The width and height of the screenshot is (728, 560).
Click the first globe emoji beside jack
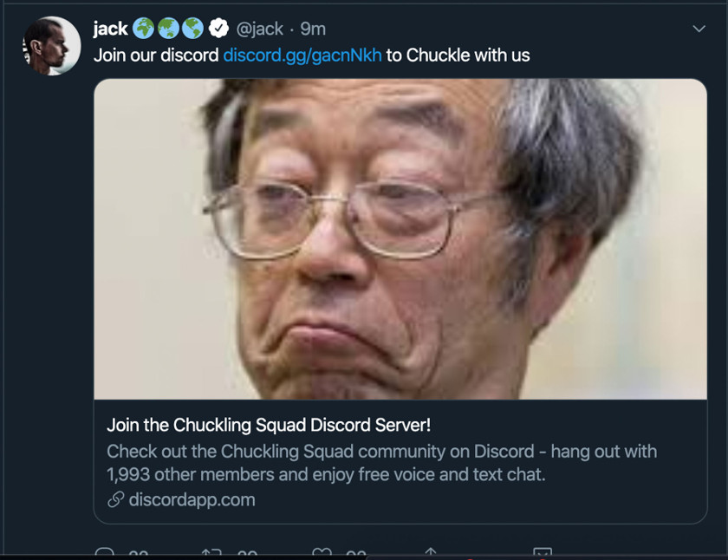(x=144, y=29)
